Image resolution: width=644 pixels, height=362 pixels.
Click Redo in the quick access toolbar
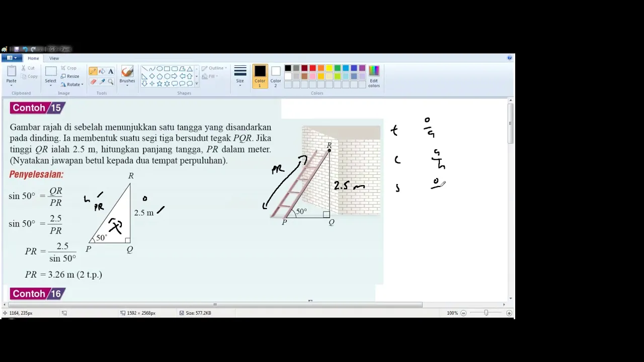[33, 49]
